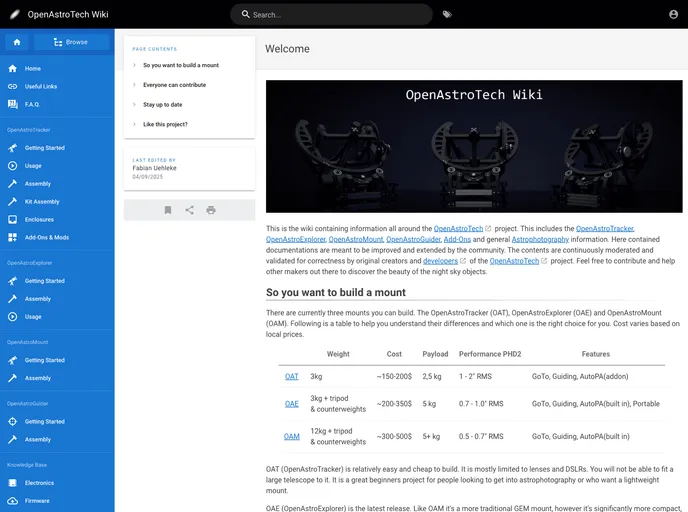Image resolution: width=688 pixels, height=512 pixels.
Task: Click the '~150-200$' cost cell
Action: [x=394, y=376]
